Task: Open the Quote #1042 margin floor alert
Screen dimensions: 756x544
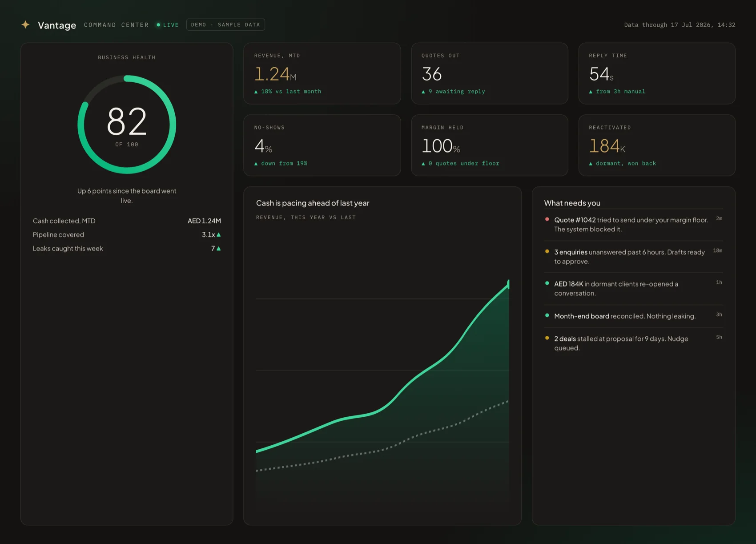Action: 634,225
